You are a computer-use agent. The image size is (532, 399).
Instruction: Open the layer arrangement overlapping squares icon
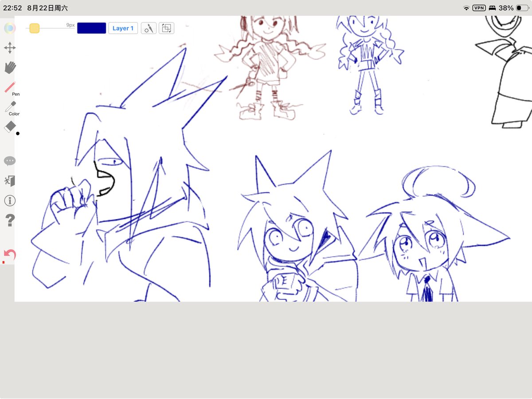point(166,28)
